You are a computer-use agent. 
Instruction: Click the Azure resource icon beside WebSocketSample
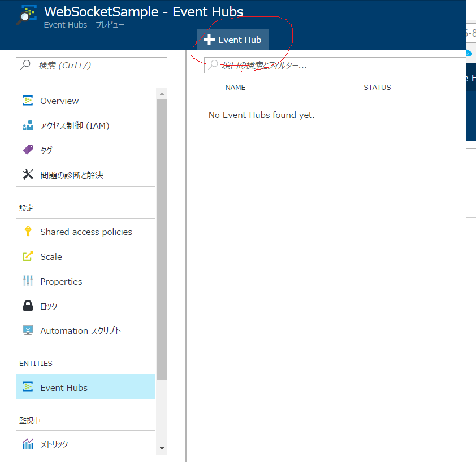27,12
